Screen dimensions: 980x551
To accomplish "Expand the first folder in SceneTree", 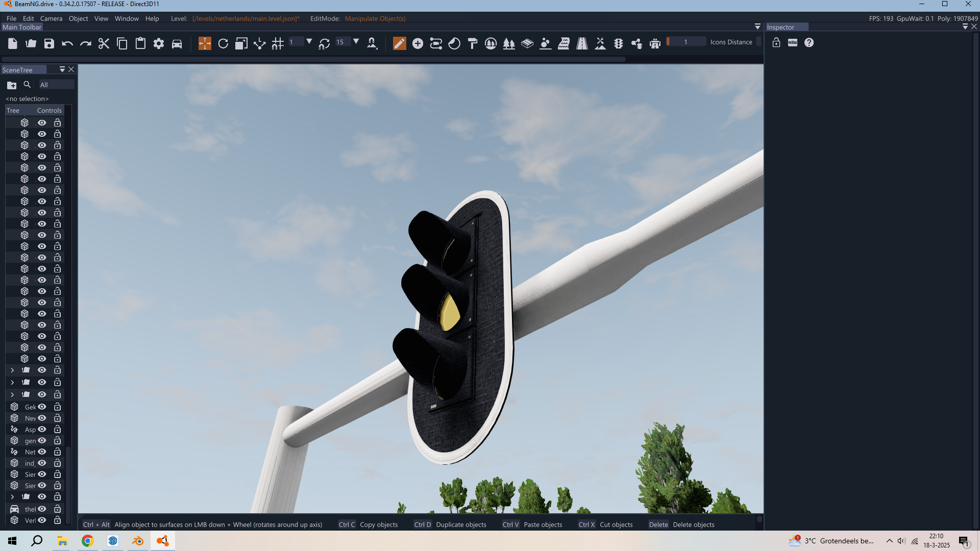I will pos(12,370).
